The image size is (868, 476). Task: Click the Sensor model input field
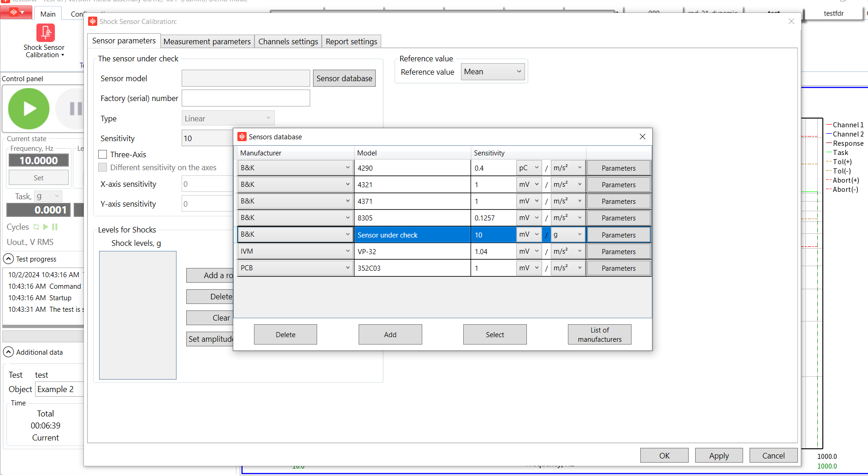(246, 78)
